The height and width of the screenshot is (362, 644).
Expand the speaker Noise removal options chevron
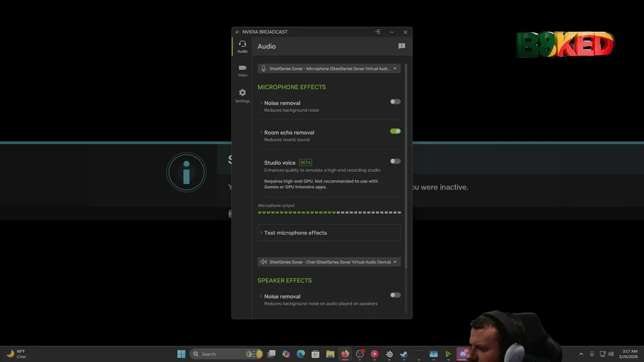click(x=261, y=297)
